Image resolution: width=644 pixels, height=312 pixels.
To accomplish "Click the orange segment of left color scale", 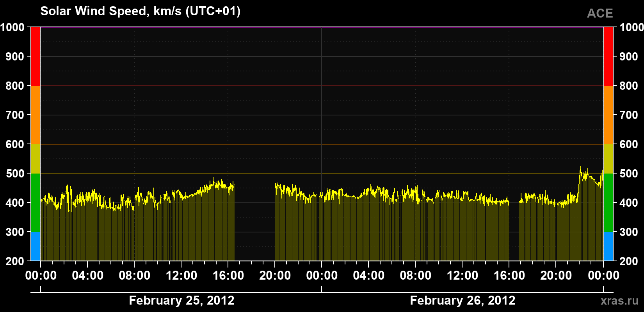I will 36,115.
